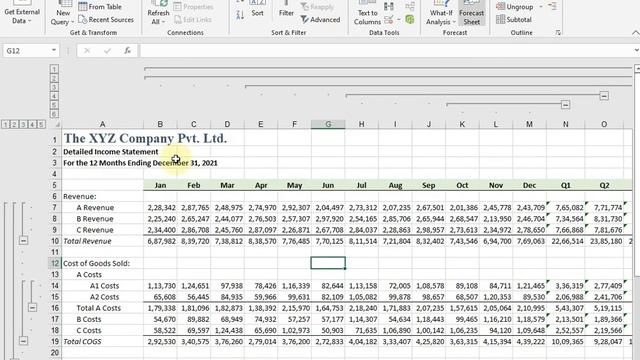Click the vertical scrollbar up arrow
640x360 pixels.
tap(637, 69)
